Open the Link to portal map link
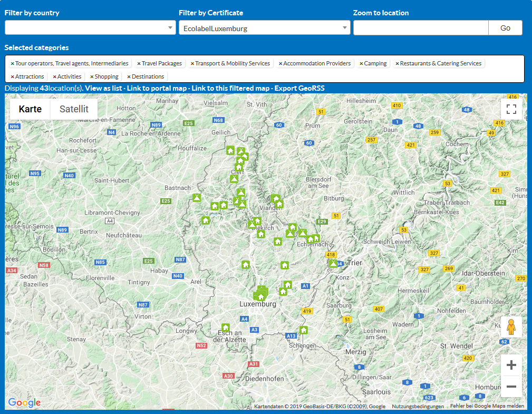Image resolution: width=532 pixels, height=414 pixels. [157, 88]
